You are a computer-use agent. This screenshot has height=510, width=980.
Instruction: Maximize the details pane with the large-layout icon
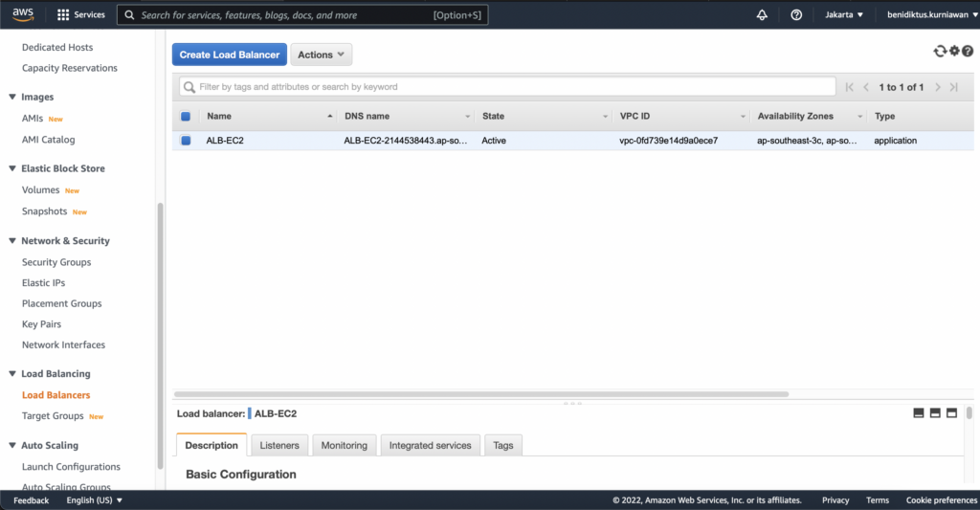(x=952, y=413)
